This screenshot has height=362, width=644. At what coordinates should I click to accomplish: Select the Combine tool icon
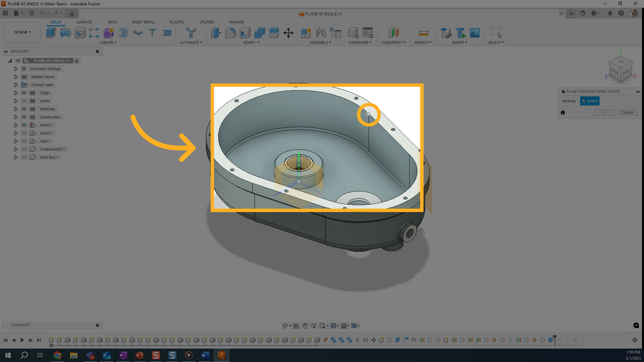click(260, 33)
